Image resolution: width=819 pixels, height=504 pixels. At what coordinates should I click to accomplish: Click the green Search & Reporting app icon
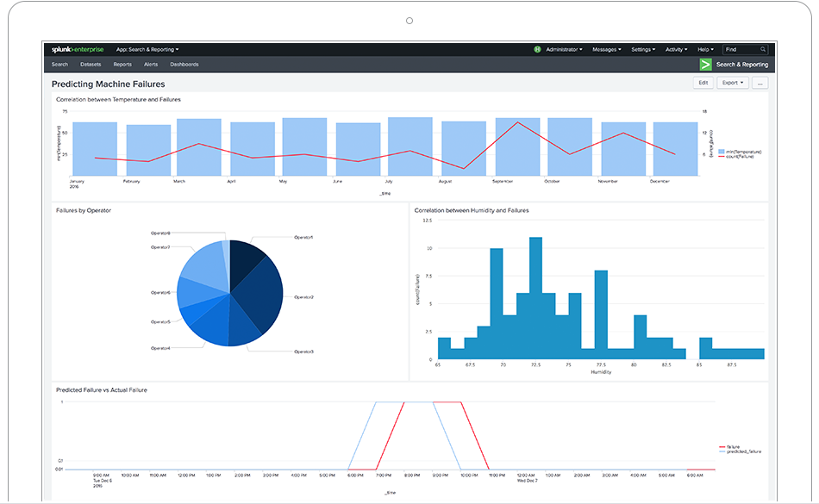pyautogui.click(x=706, y=64)
